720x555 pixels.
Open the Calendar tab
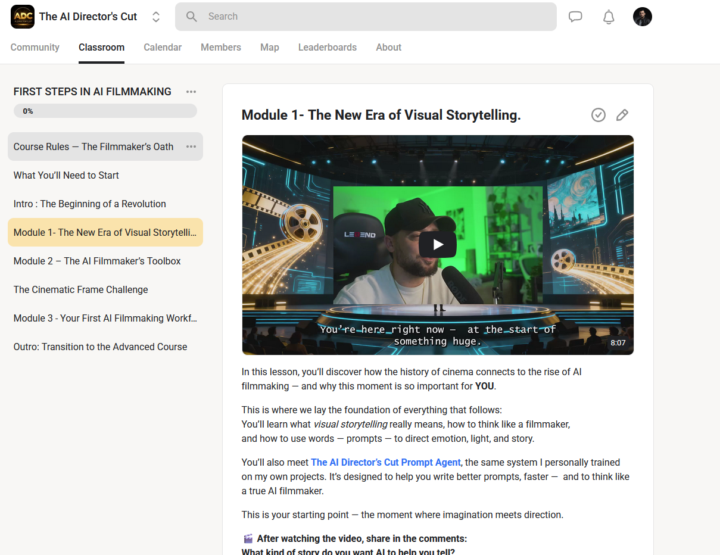pyautogui.click(x=163, y=47)
